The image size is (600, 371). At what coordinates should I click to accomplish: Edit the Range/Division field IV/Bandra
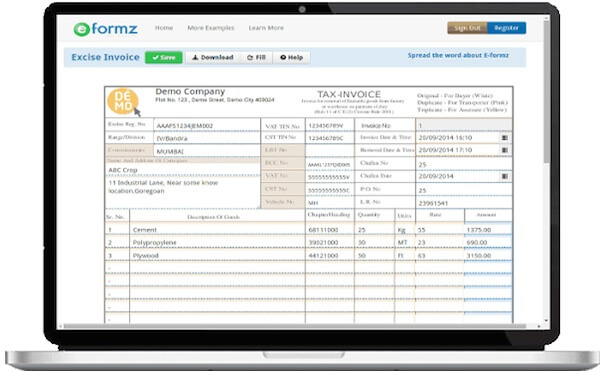point(207,138)
